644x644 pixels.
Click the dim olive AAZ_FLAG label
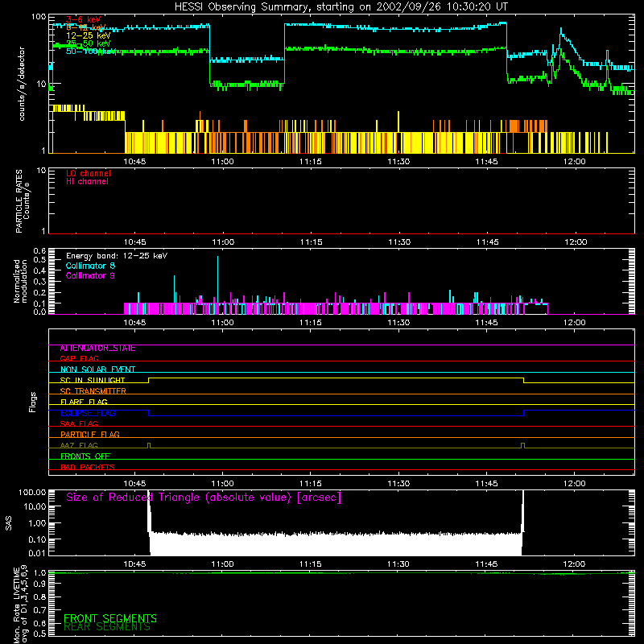[79, 445]
